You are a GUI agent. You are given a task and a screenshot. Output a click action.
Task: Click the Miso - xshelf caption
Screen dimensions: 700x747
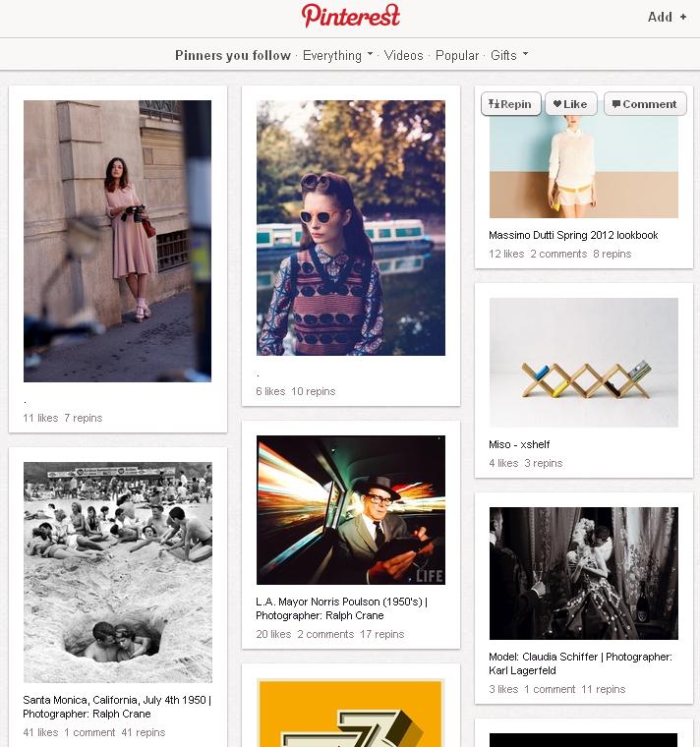pos(519,444)
